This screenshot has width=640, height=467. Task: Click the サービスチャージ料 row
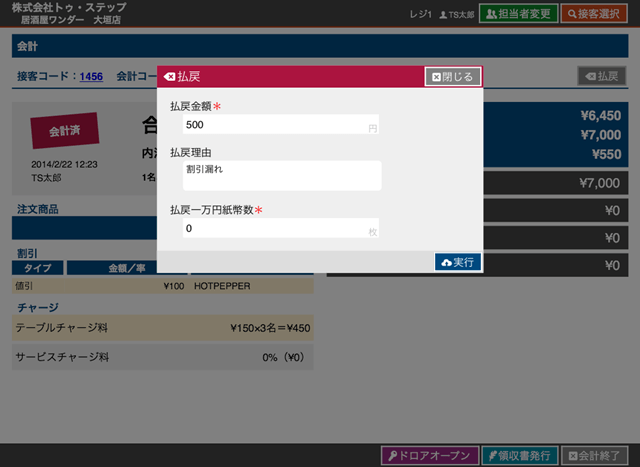[x=162, y=357]
